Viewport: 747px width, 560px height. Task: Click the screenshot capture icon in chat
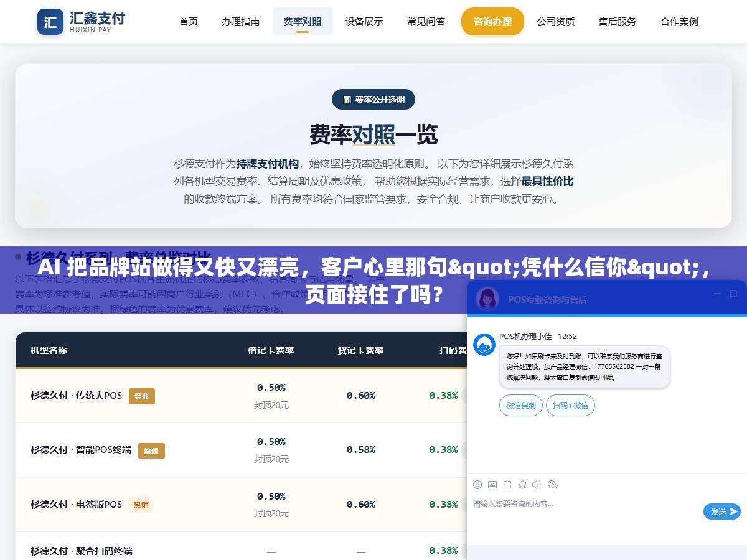coord(507,484)
